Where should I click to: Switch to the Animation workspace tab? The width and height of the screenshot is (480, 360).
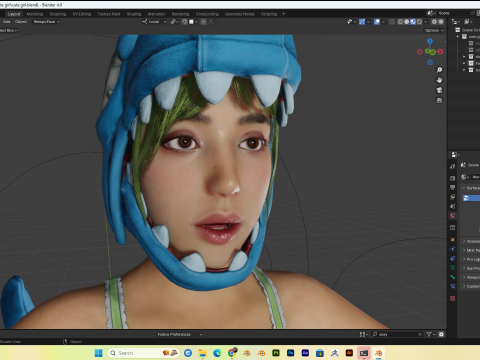coord(156,14)
